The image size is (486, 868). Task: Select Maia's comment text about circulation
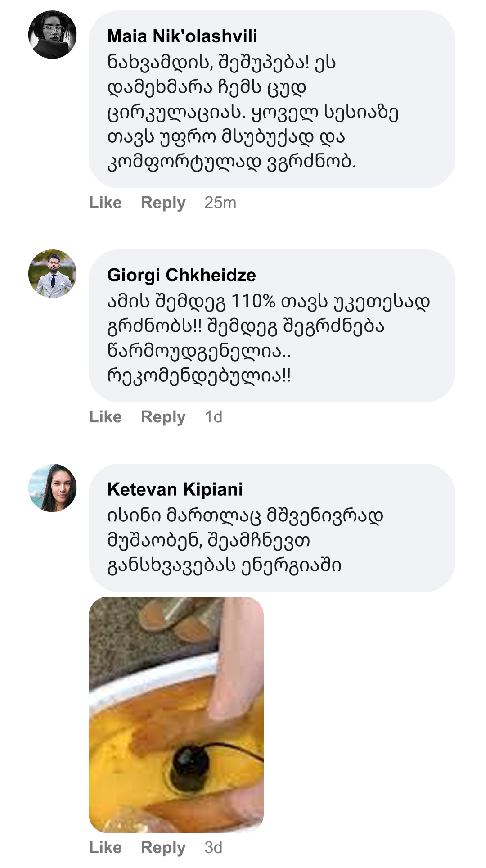[x=252, y=112]
